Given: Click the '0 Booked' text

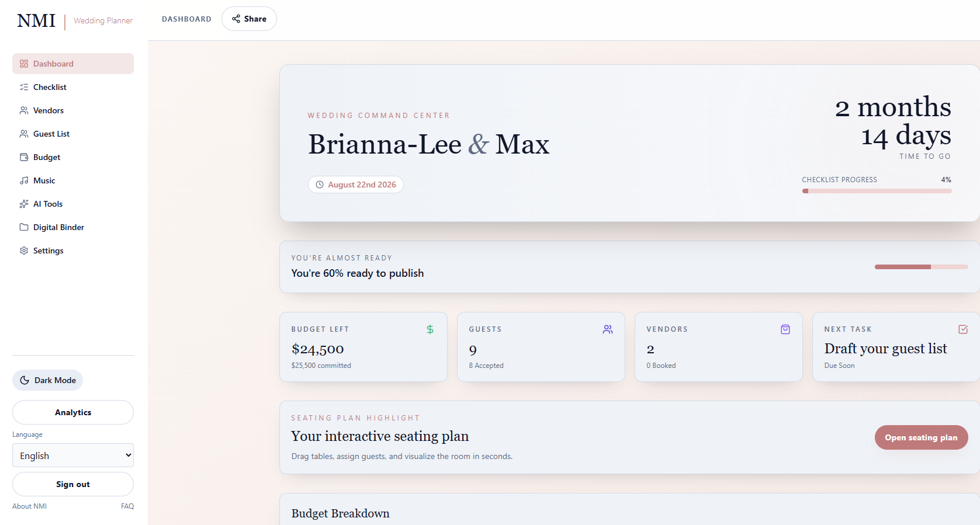Looking at the screenshot, I should pyautogui.click(x=661, y=366).
